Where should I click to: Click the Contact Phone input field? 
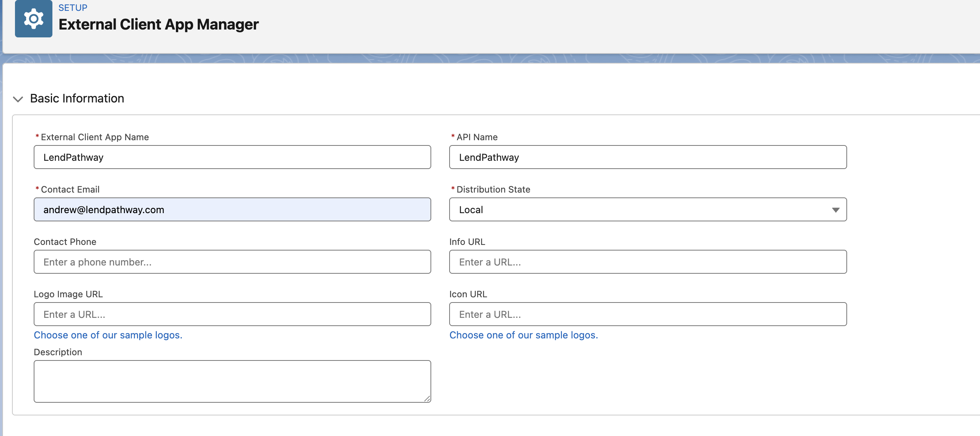(x=232, y=262)
